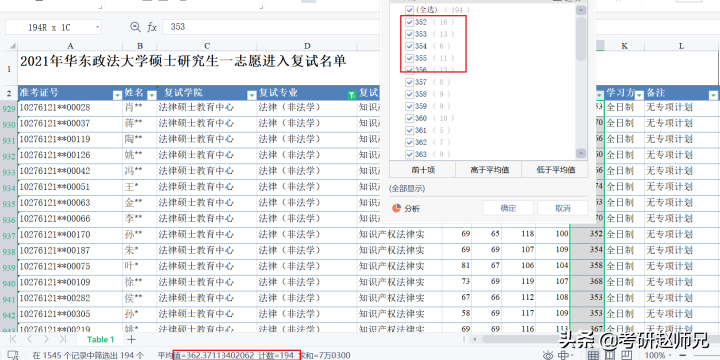
Task: Click the 分析 analysis link
Action: pyautogui.click(x=412, y=208)
